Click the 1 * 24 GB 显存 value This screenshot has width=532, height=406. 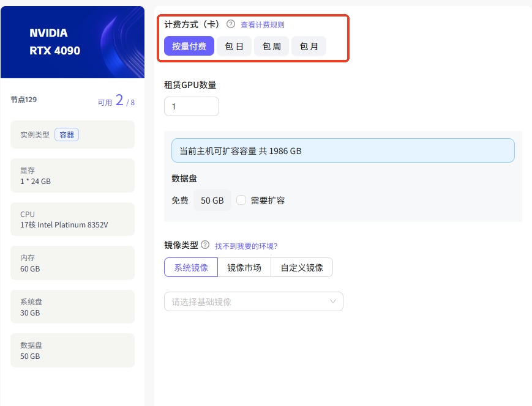point(36,182)
